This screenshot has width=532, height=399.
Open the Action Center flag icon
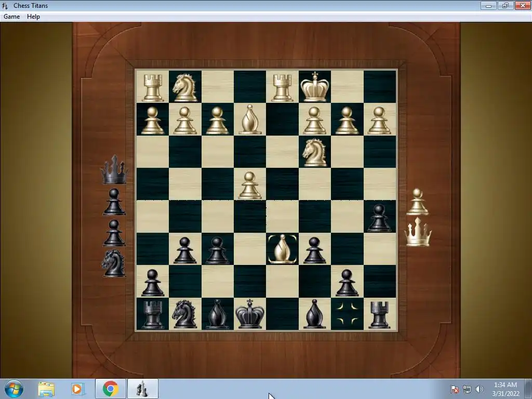pos(455,389)
